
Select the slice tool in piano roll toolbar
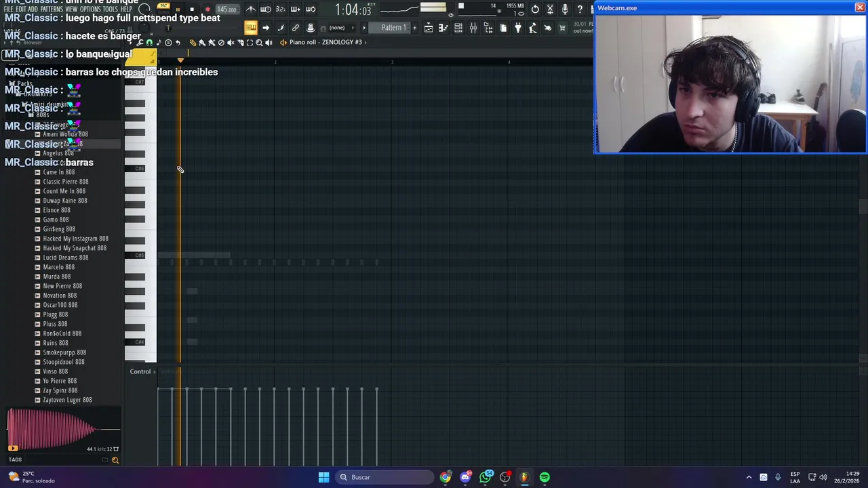tap(240, 42)
